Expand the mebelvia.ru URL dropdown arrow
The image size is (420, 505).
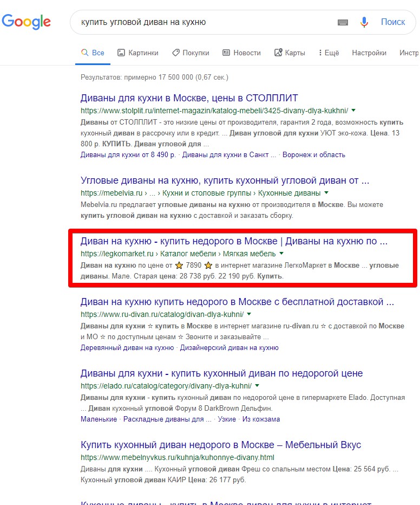tap(326, 193)
